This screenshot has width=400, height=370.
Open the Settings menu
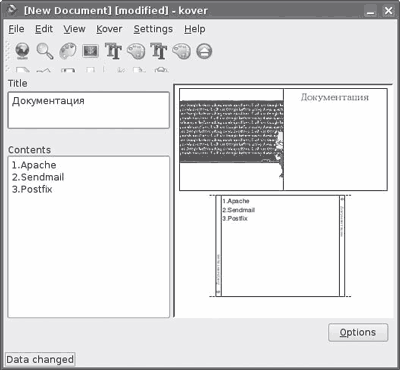(153, 29)
